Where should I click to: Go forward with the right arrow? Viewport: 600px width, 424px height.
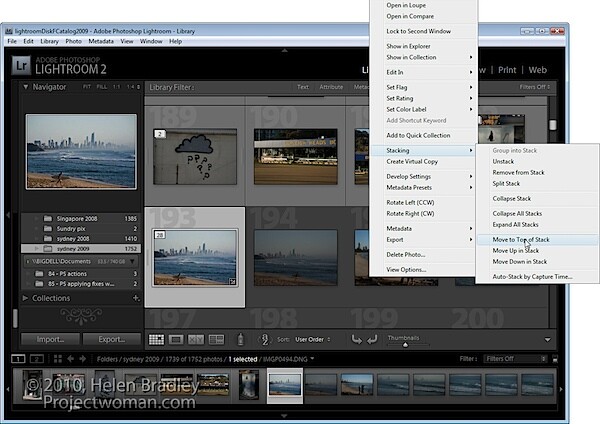(83, 359)
